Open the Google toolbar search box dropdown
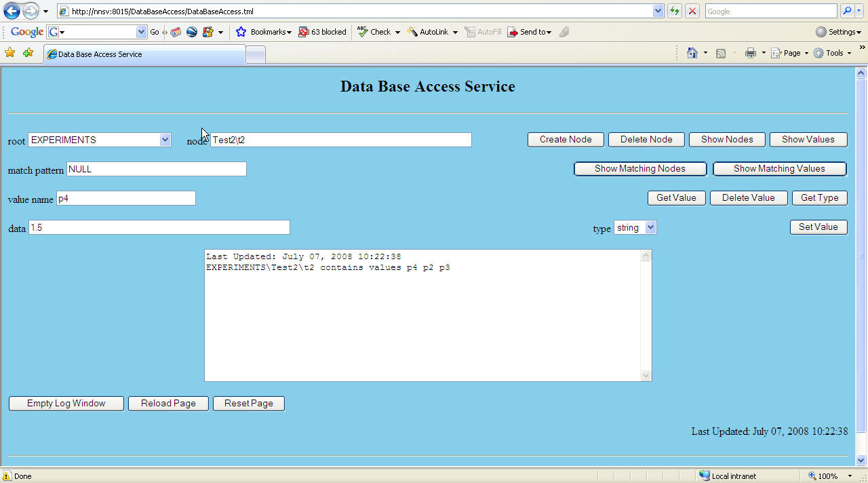Image resolution: width=868 pixels, height=483 pixels. click(141, 32)
